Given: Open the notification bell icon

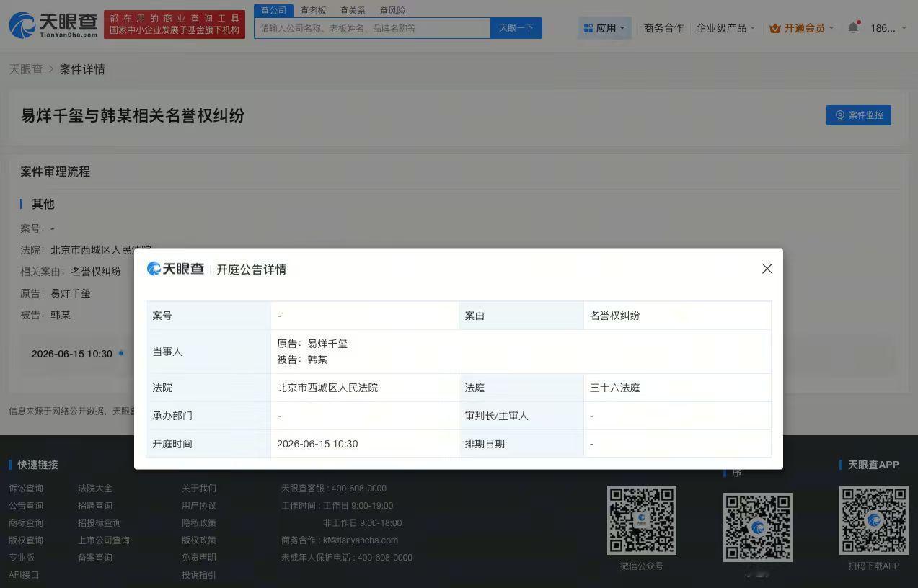Looking at the screenshot, I should pyautogui.click(x=854, y=27).
